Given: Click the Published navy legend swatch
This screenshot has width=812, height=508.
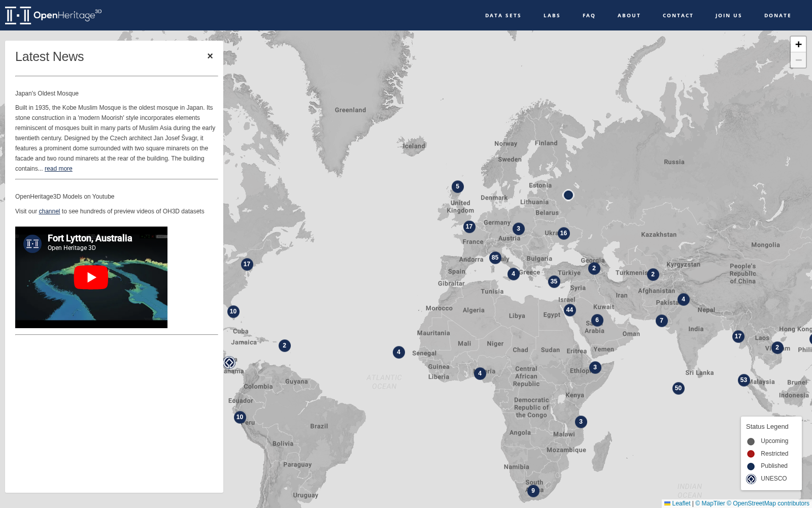Looking at the screenshot, I should click(751, 466).
